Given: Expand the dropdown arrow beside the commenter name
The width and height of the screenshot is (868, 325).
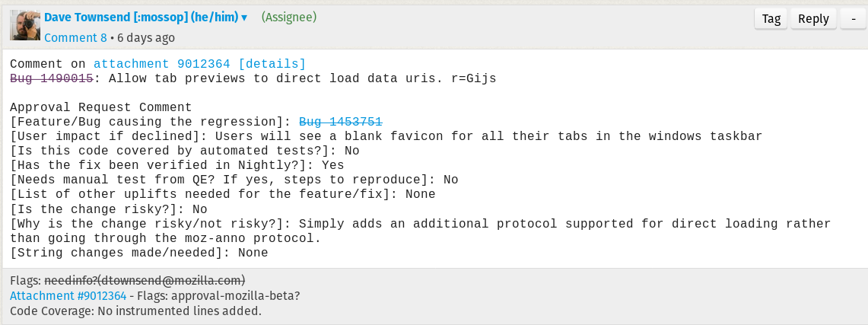Looking at the screenshot, I should tap(244, 18).
